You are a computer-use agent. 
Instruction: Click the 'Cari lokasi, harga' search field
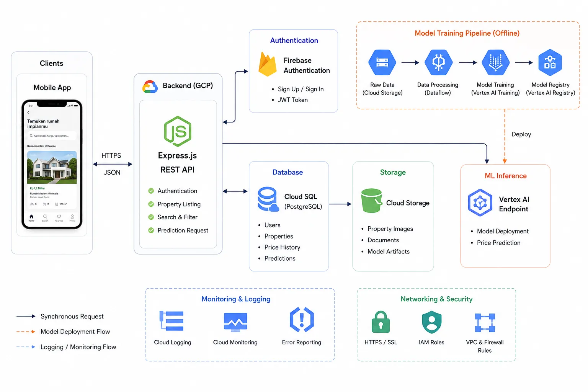[x=52, y=136]
